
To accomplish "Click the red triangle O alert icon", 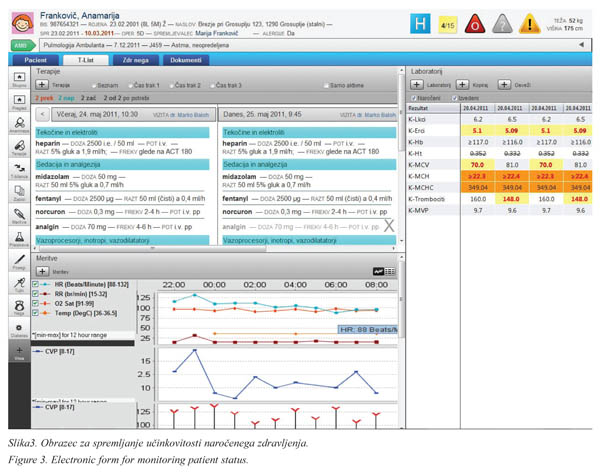I will click(475, 24).
